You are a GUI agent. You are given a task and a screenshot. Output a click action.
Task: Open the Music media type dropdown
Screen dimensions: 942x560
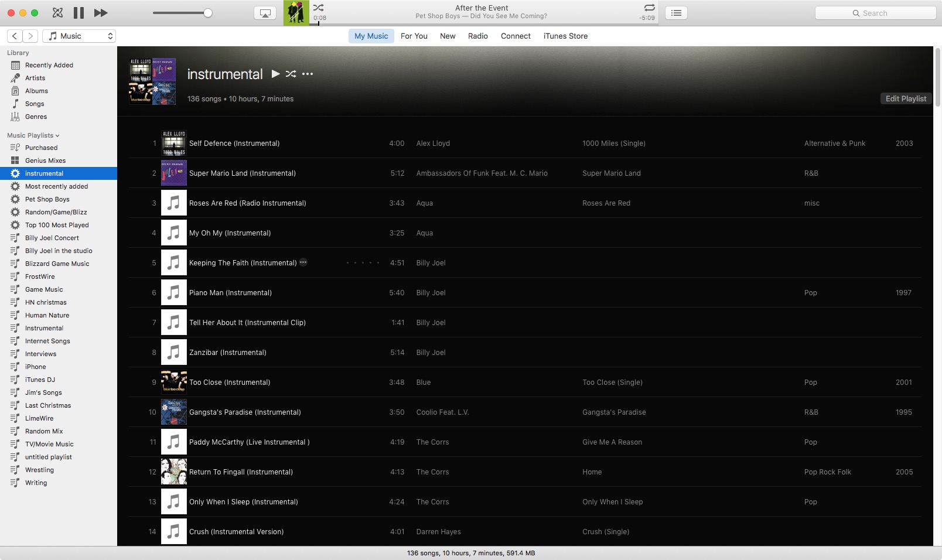(x=79, y=36)
